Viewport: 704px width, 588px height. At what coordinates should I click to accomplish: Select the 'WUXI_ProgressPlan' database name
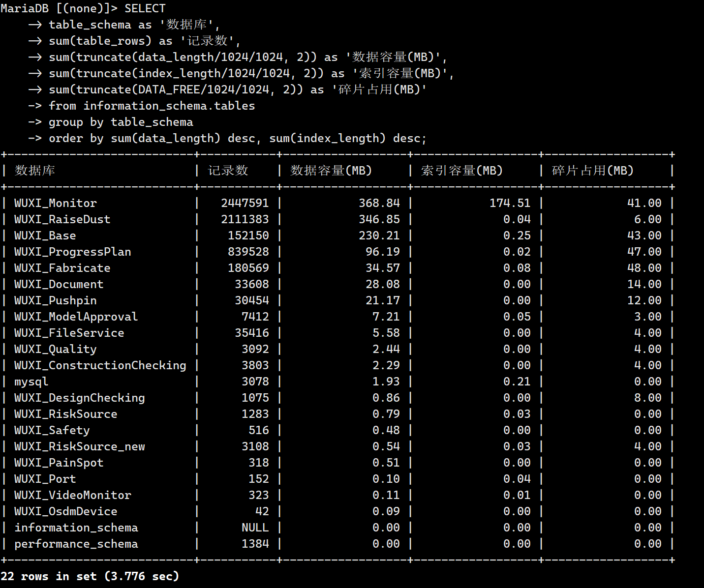click(x=73, y=252)
